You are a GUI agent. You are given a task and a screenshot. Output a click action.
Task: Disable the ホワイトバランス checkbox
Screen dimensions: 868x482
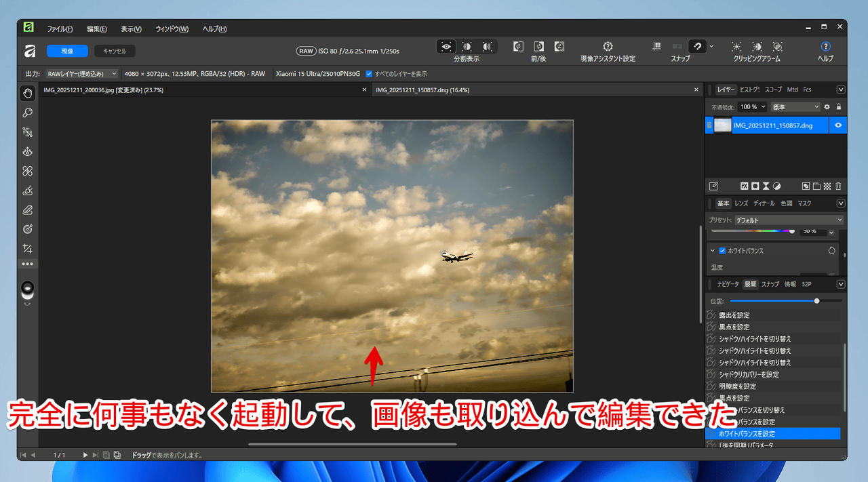click(722, 251)
